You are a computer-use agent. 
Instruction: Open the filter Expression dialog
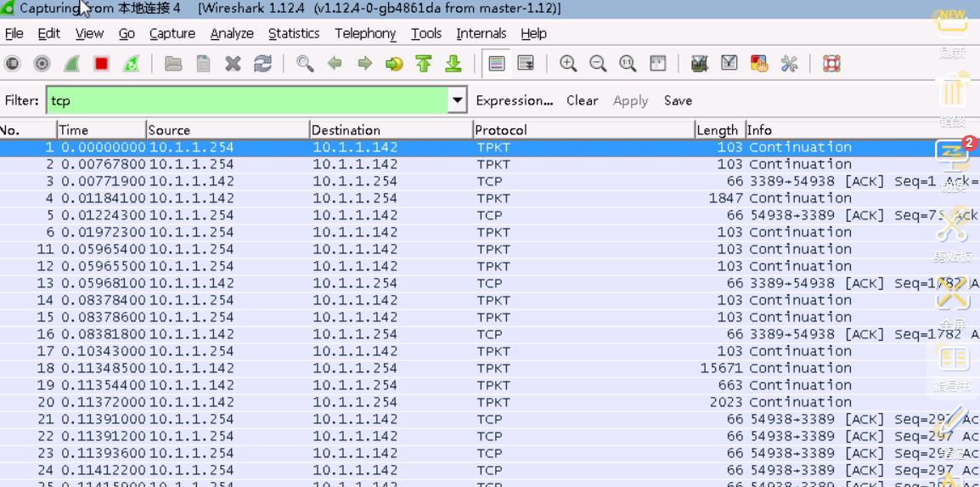coord(515,100)
